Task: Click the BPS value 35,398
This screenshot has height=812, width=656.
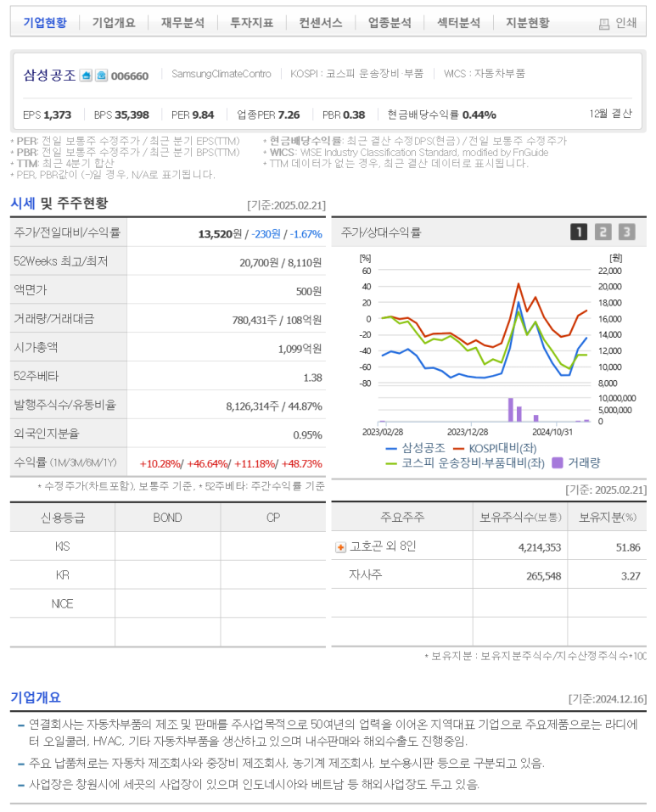Action: (x=132, y=115)
